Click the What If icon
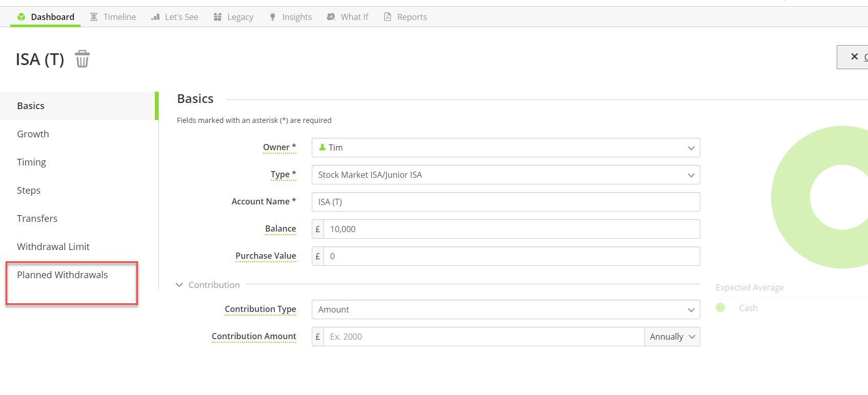 pos(331,17)
